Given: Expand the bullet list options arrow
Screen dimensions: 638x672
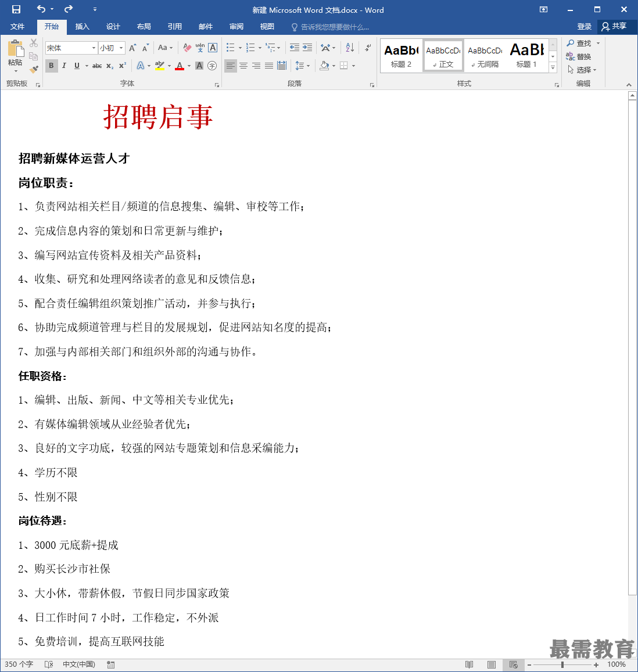Looking at the screenshot, I should (240, 48).
